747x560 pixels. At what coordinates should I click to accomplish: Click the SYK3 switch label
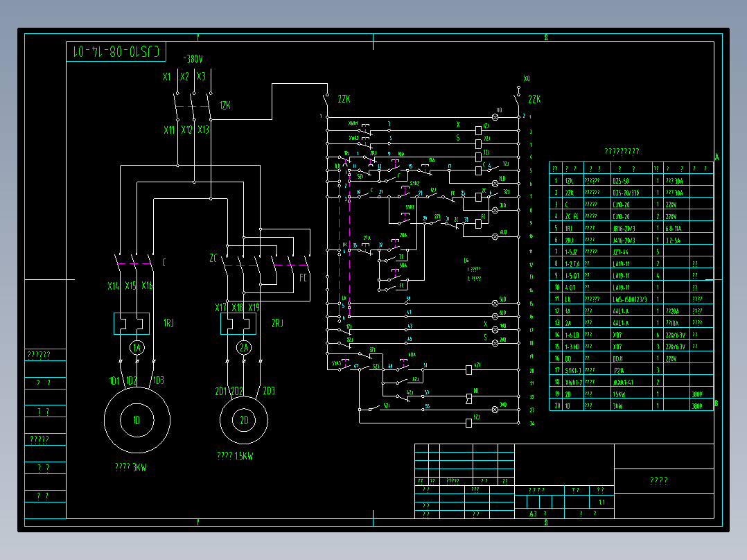click(x=337, y=363)
